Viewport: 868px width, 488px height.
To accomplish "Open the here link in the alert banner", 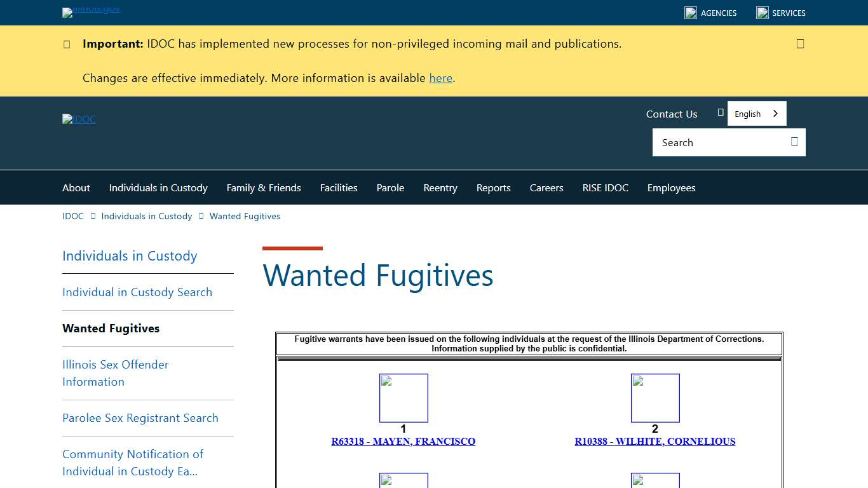I will point(440,78).
